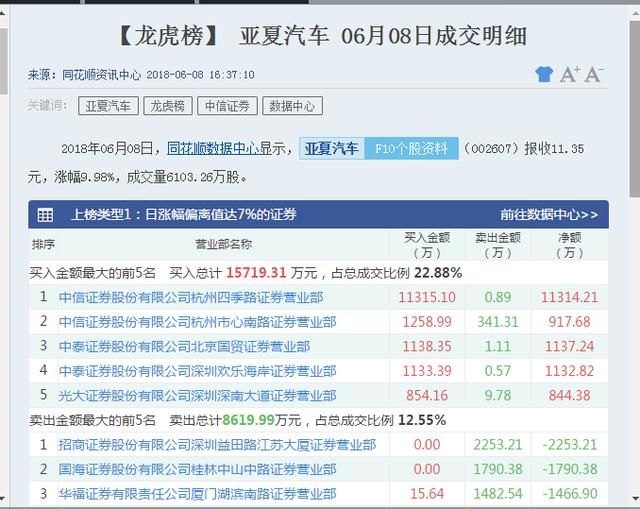Image resolution: width=640 pixels, height=509 pixels.
Task: Select sell amount 9.78
Action: (x=498, y=396)
